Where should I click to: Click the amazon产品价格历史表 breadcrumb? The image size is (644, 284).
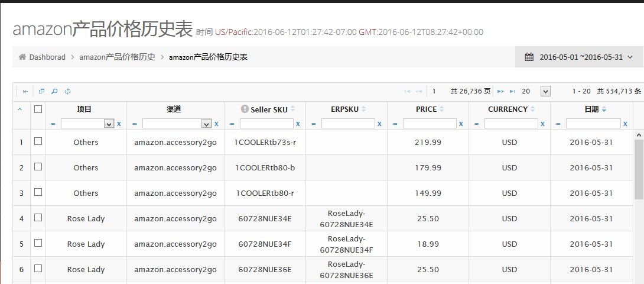(x=208, y=57)
